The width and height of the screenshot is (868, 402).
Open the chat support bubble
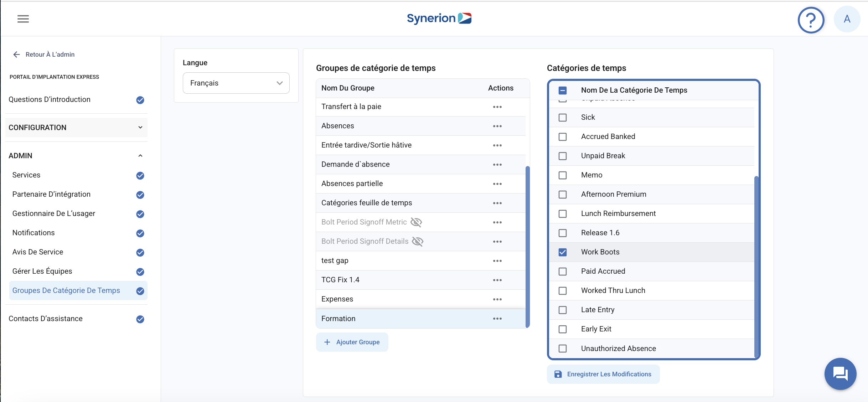840,373
